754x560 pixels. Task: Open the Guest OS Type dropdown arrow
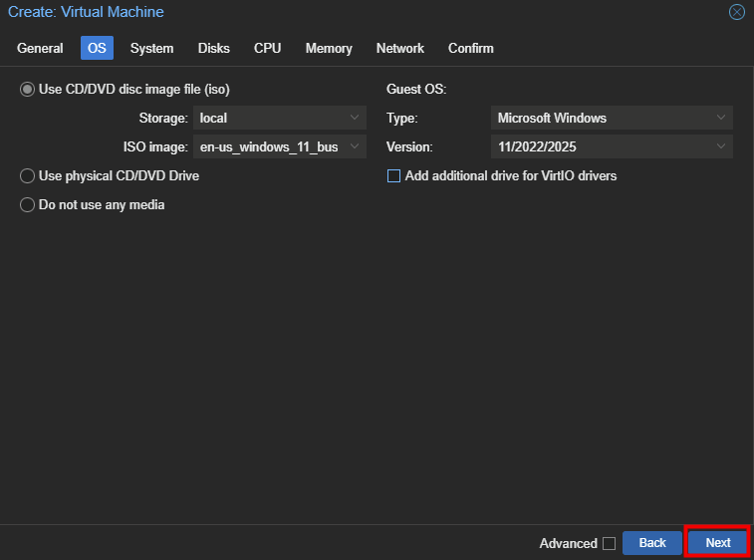pyautogui.click(x=721, y=118)
